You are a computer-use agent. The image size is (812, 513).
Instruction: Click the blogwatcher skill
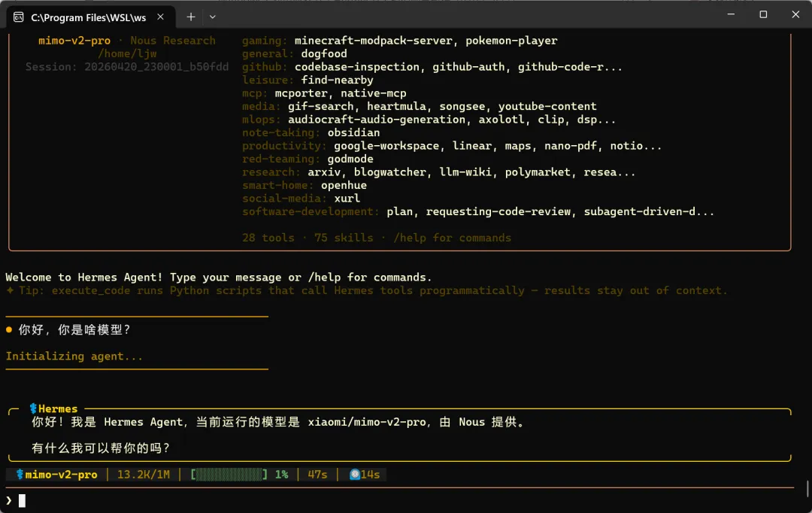click(390, 172)
